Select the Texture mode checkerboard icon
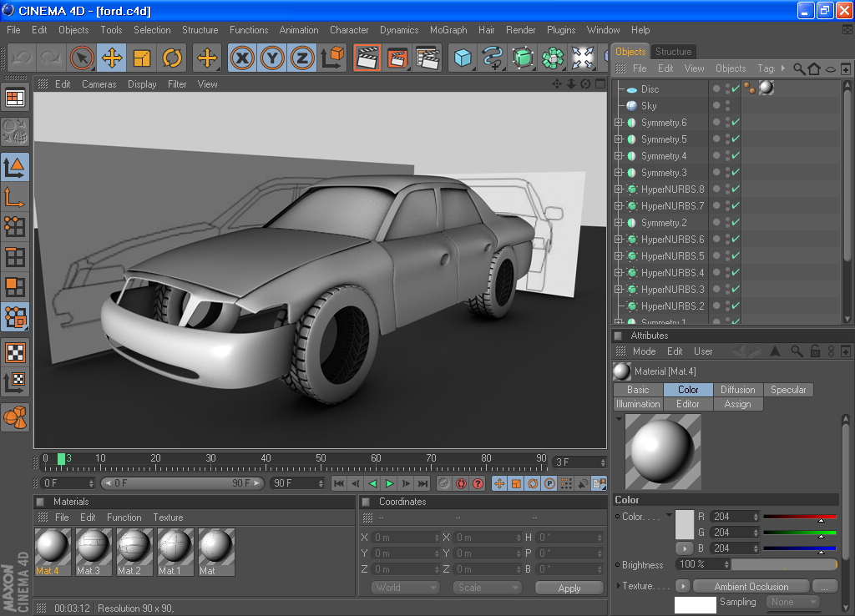 pyautogui.click(x=15, y=353)
